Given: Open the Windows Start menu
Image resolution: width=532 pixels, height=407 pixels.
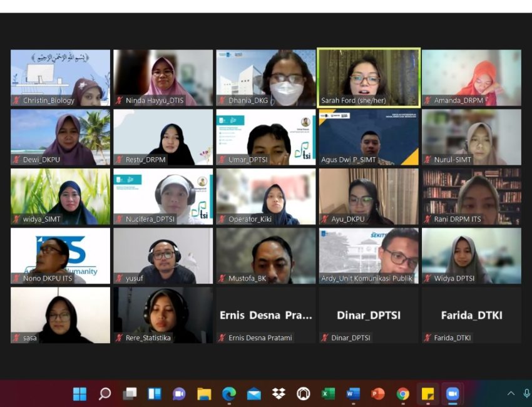Looking at the screenshot, I should [79, 394].
